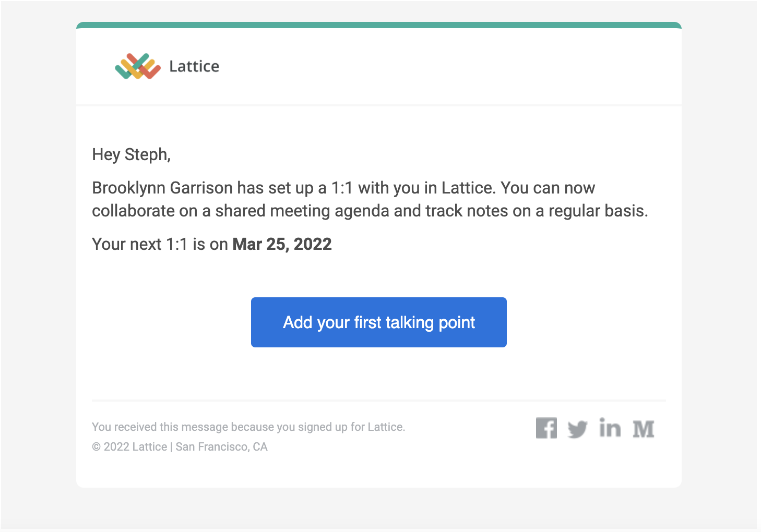The image size is (761, 532).
Task: Click the divider line above the footer
Action: click(x=379, y=401)
